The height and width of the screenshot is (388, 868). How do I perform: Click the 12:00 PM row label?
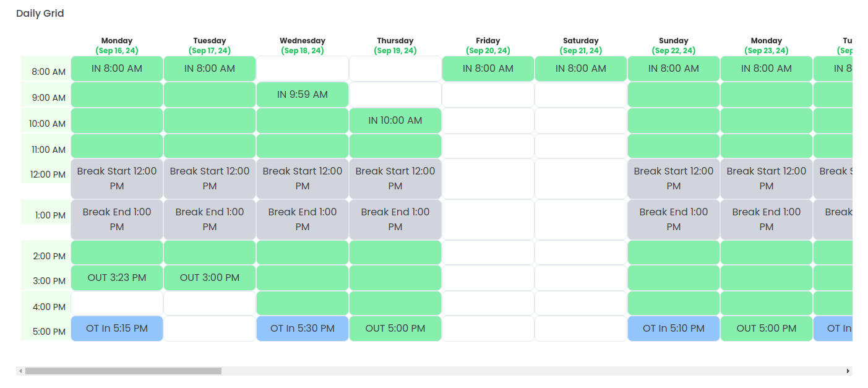tap(47, 174)
